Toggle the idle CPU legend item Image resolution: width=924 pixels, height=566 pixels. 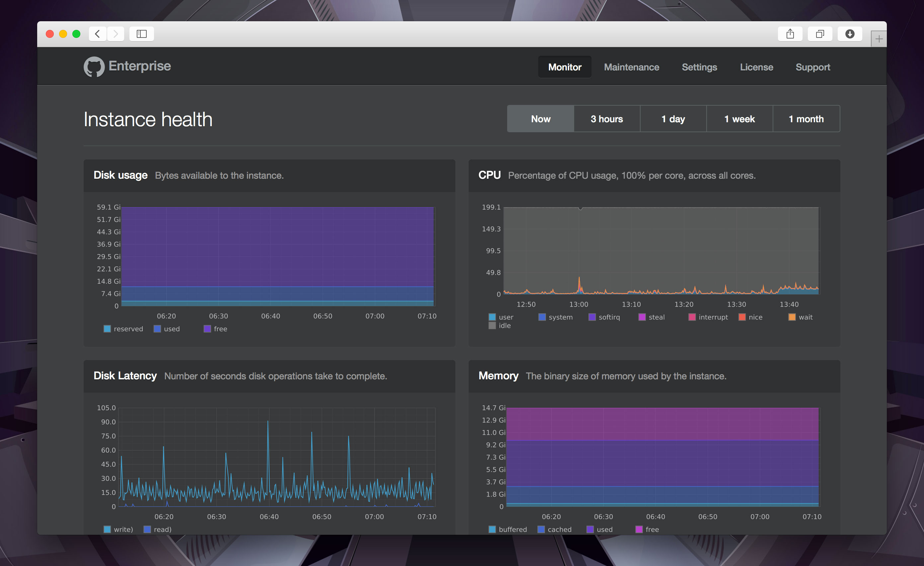pos(498,328)
